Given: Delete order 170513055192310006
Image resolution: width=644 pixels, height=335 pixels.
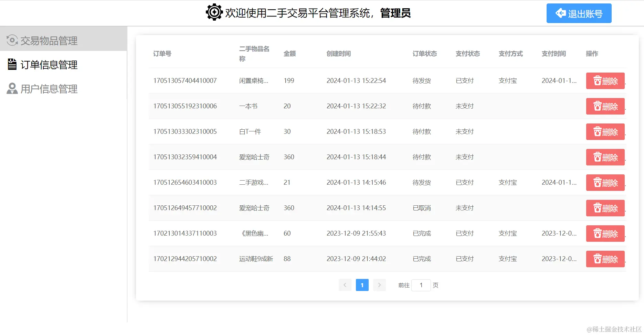Looking at the screenshot, I should 605,106.
